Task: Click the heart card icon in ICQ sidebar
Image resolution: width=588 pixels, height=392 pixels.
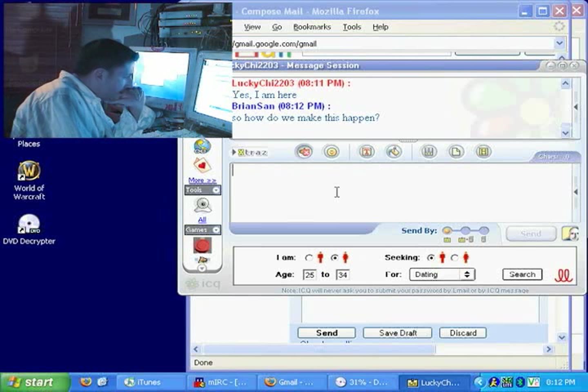Action: coord(202,165)
